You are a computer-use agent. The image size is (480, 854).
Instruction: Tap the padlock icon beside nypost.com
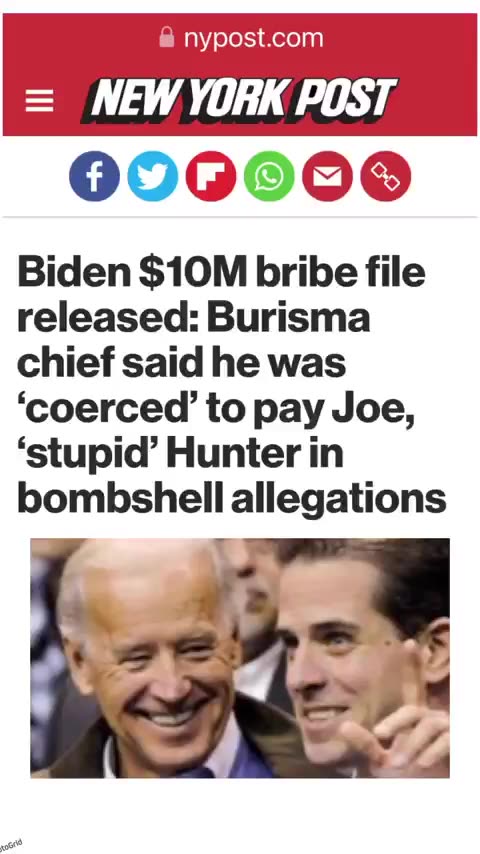click(x=167, y=38)
